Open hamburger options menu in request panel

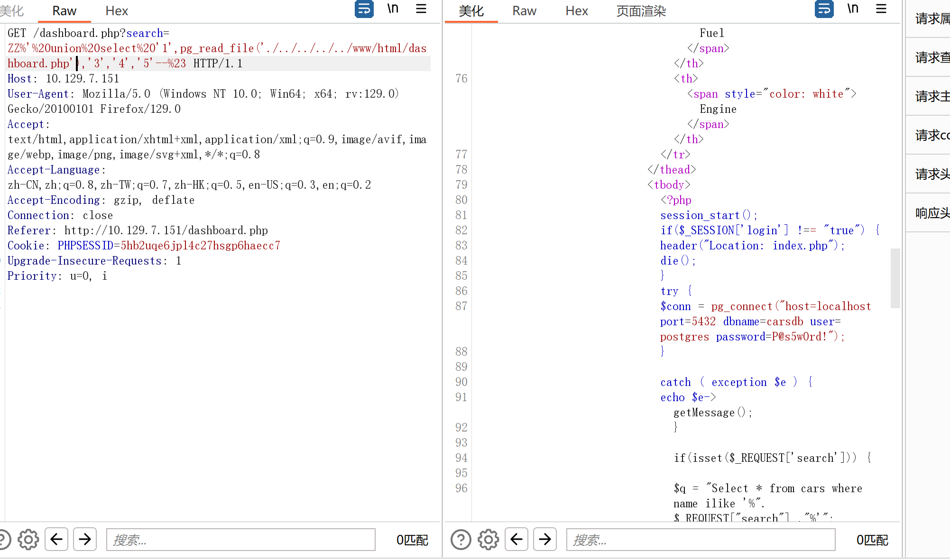point(421,9)
